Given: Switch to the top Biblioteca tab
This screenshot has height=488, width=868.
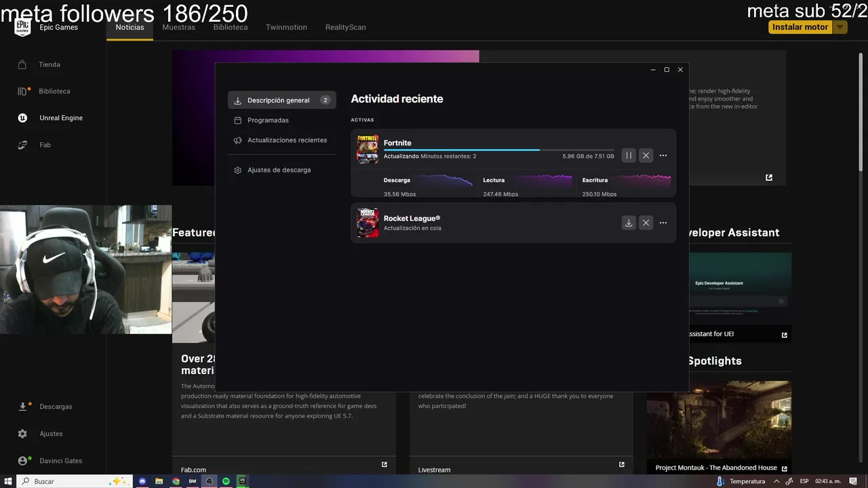Looking at the screenshot, I should point(231,27).
